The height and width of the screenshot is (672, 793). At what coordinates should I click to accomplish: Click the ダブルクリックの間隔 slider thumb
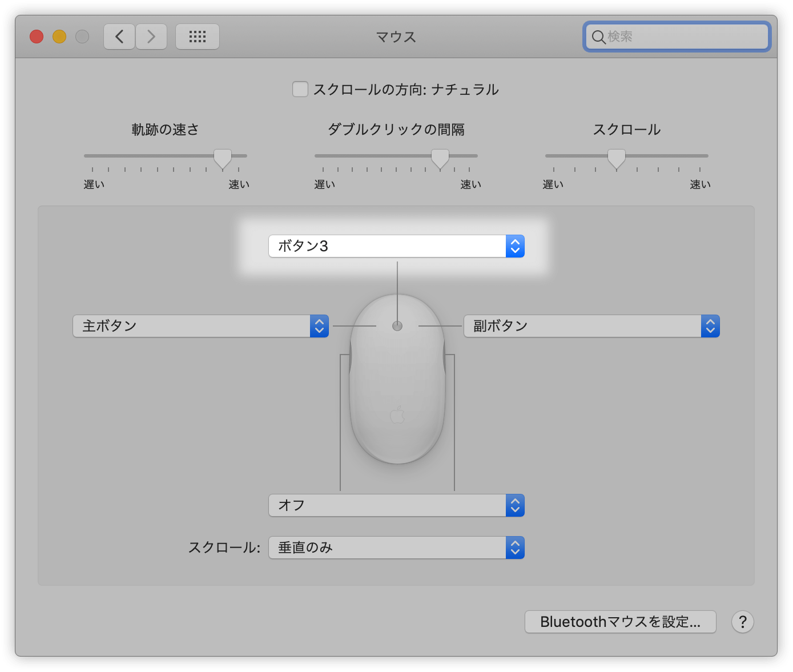tap(440, 159)
